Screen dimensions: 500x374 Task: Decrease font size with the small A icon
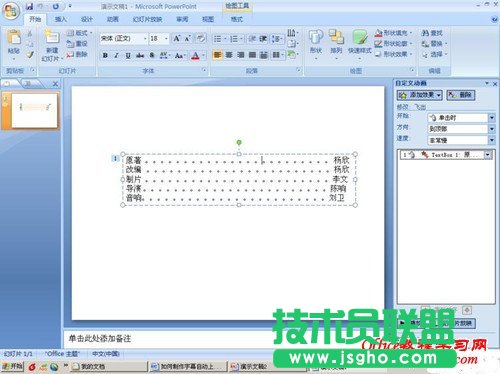coord(187,39)
